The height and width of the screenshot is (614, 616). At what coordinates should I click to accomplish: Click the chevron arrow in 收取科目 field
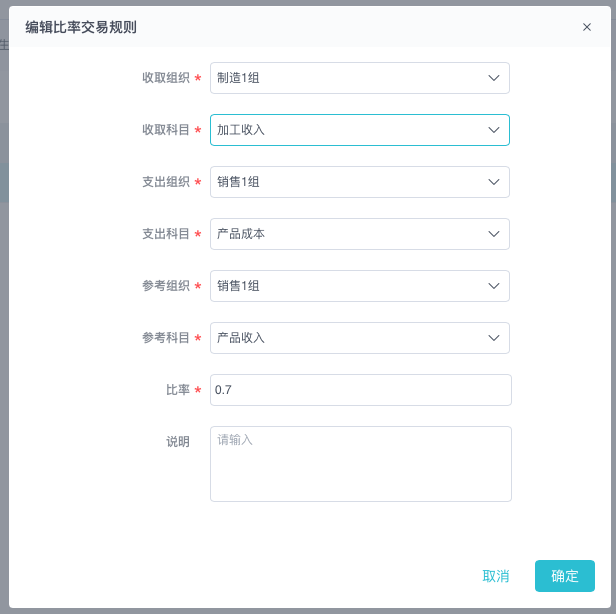point(493,130)
